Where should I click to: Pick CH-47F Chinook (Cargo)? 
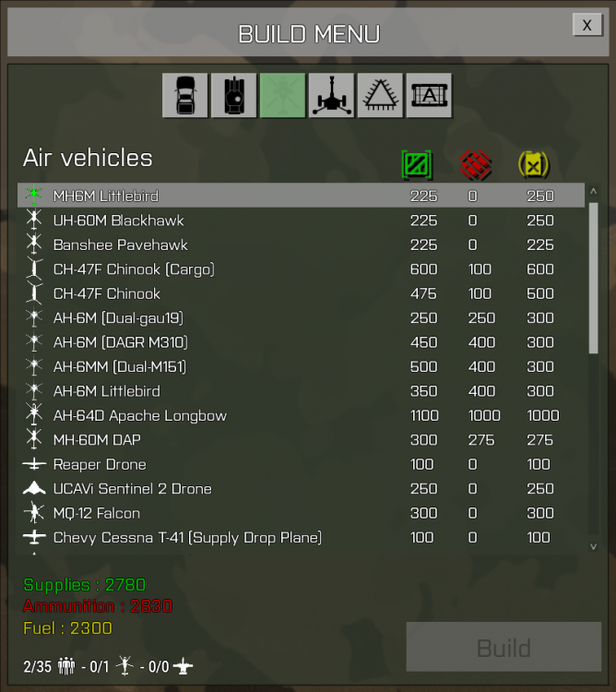click(301, 269)
